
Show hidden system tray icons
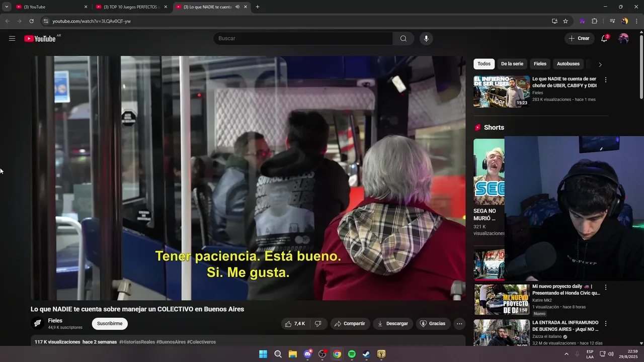tap(567, 354)
